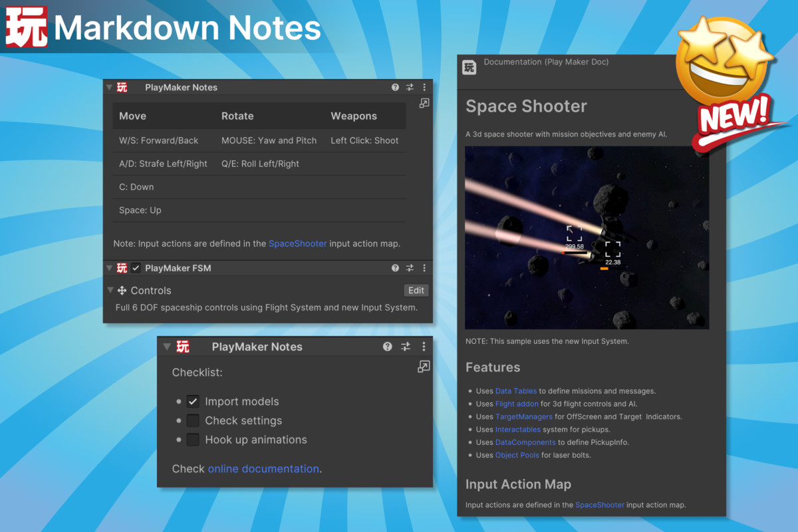The height and width of the screenshot is (532, 798).
Task: Click the Documentation panel PlayMaker icon
Action: tap(469, 67)
